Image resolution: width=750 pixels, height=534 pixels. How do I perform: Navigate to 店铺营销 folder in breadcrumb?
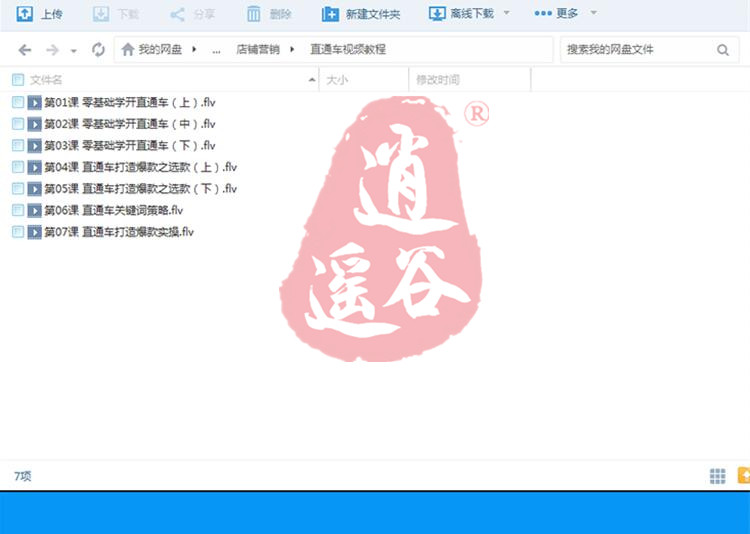tap(257, 49)
